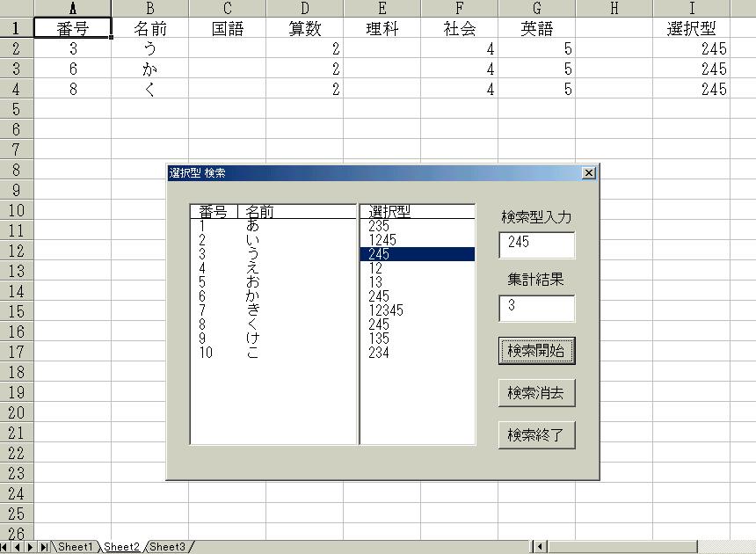Click the 検索開始 button
756x554 pixels.
click(536, 351)
